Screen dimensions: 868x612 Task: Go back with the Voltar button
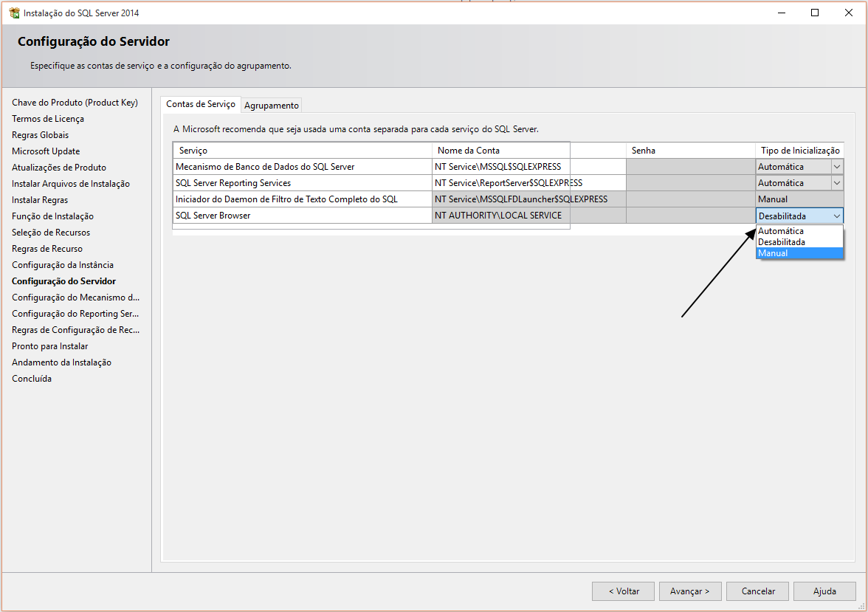point(623,591)
